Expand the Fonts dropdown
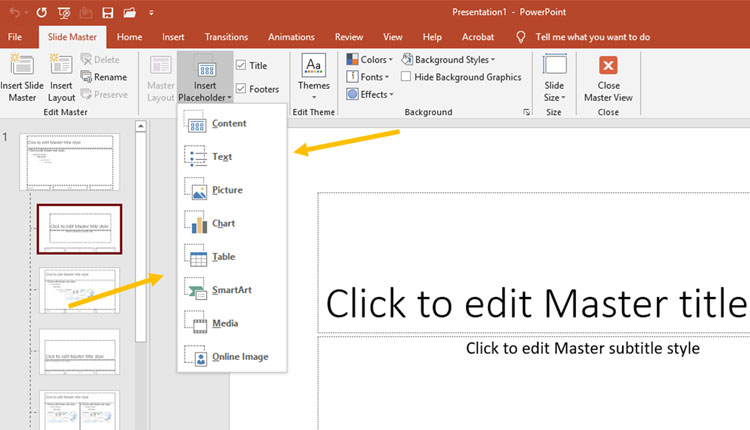Screen dimensions: 750x430 pyautogui.click(x=370, y=77)
